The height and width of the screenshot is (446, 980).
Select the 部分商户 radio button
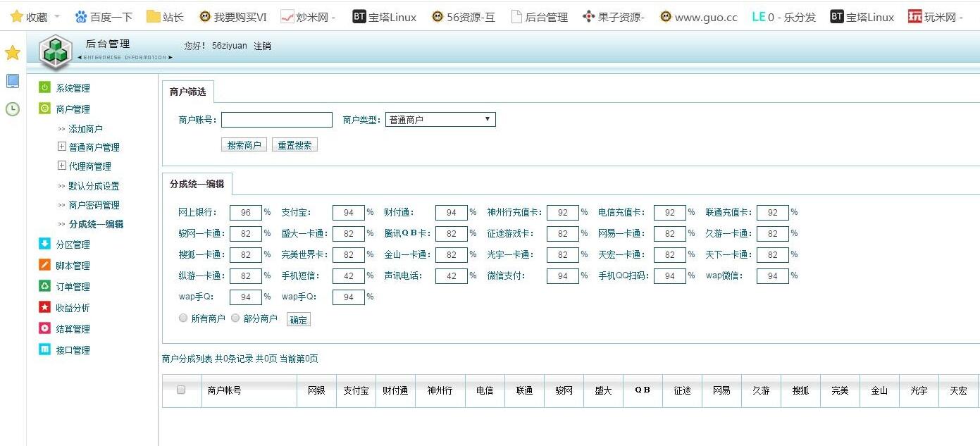[235, 318]
